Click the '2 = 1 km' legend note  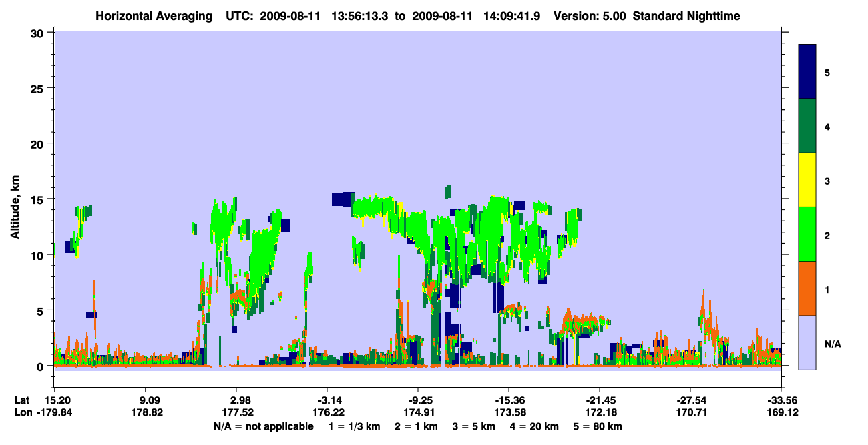[416, 426]
